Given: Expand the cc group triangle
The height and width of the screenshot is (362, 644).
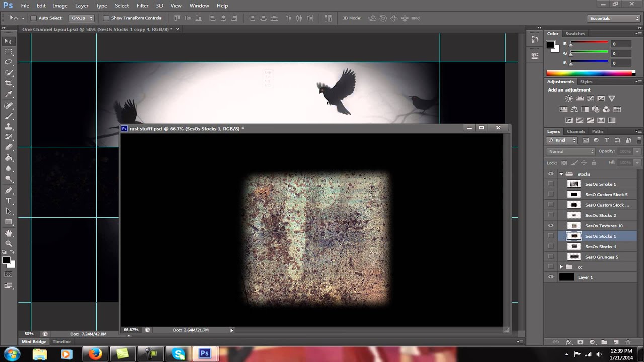Looking at the screenshot, I should [x=561, y=267].
